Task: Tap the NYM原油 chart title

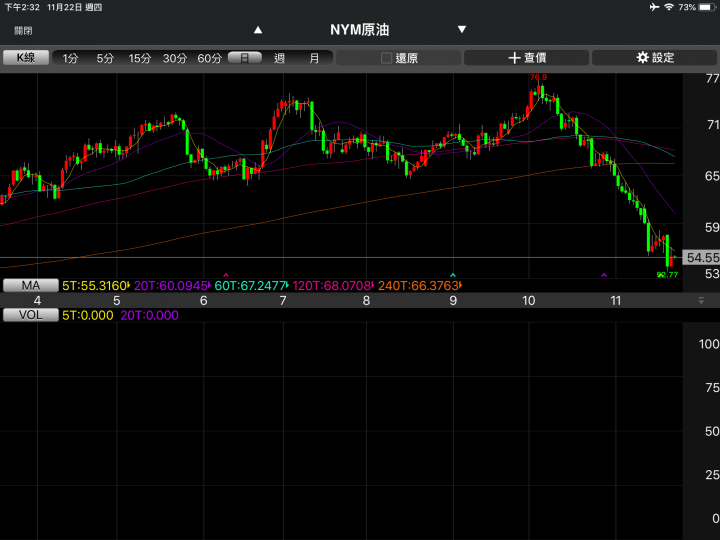Action: coord(360,30)
